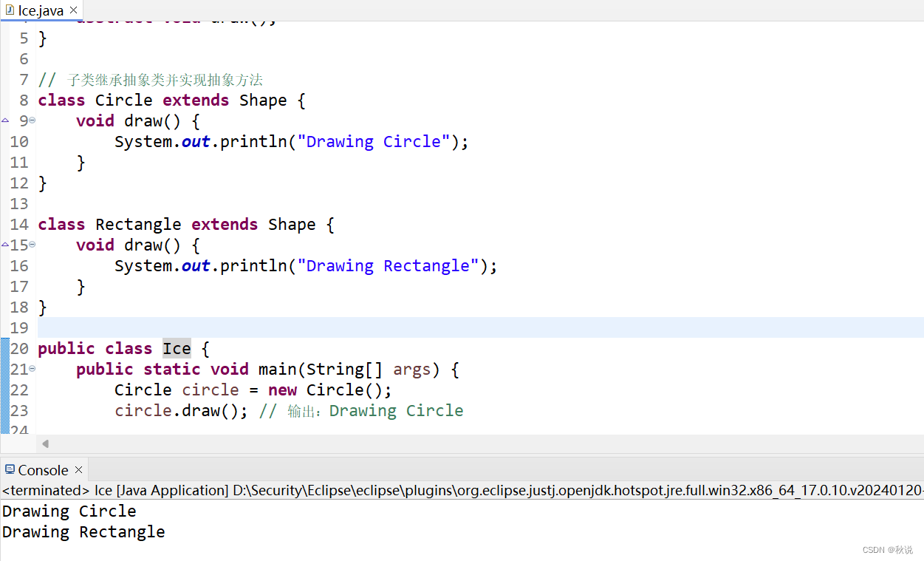
Task: Click parameter "args" on line 21
Action: [412, 370]
